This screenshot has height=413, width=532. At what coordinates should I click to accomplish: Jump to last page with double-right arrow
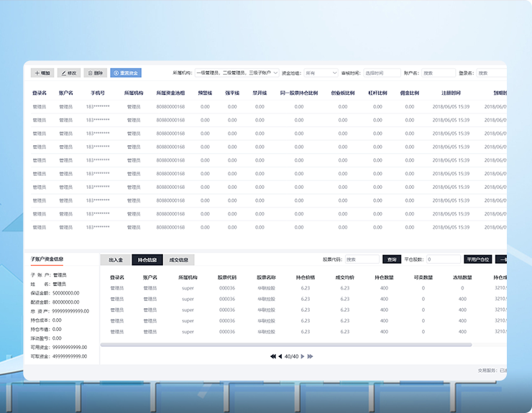tap(311, 356)
